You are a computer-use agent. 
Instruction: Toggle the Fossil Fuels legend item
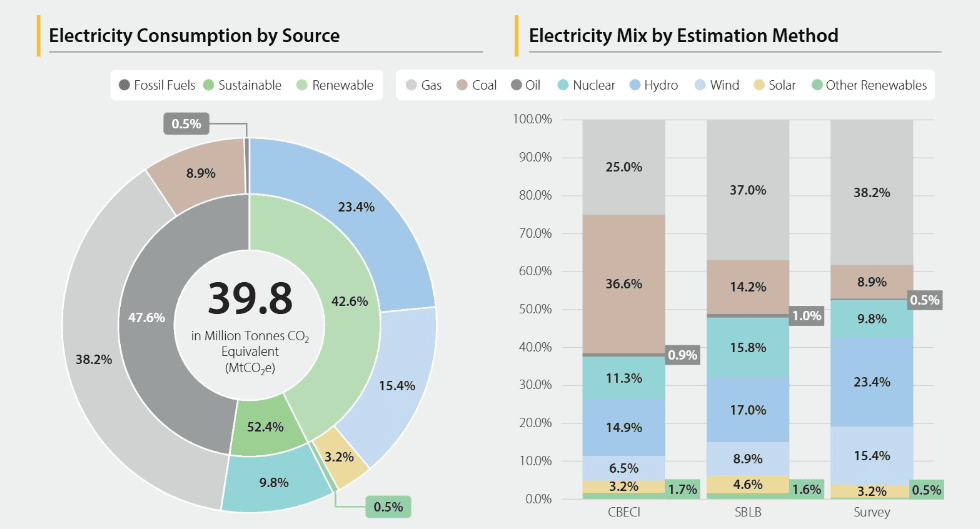point(157,85)
